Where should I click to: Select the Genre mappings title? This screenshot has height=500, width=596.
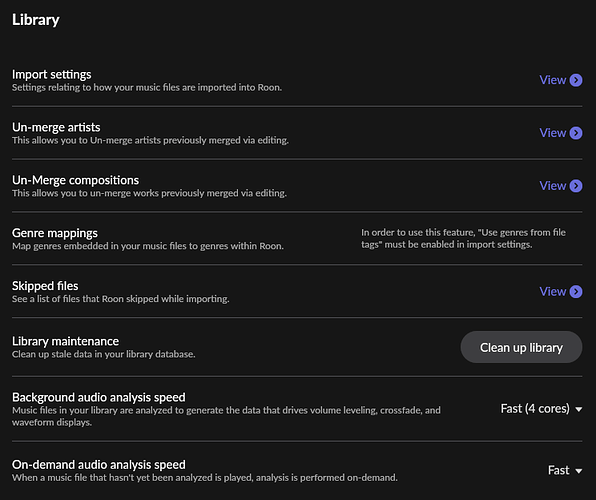point(55,233)
